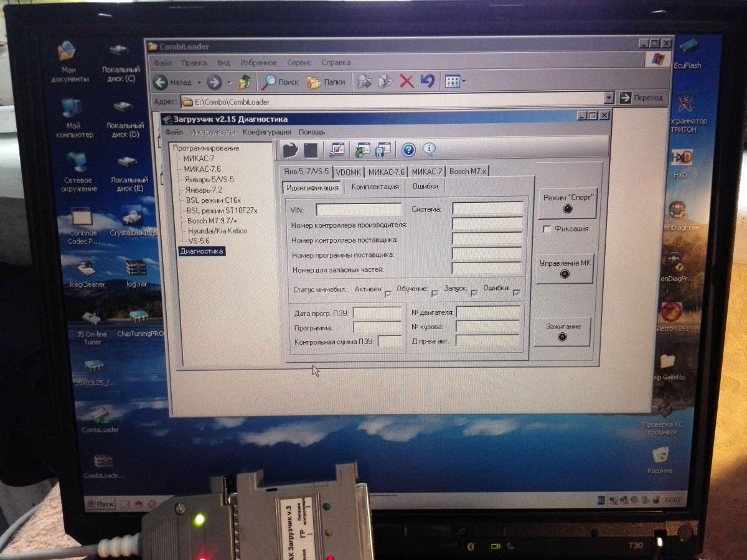Toggle the Фиксация checkbox
Image resolution: width=747 pixels, height=560 pixels.
547,229
